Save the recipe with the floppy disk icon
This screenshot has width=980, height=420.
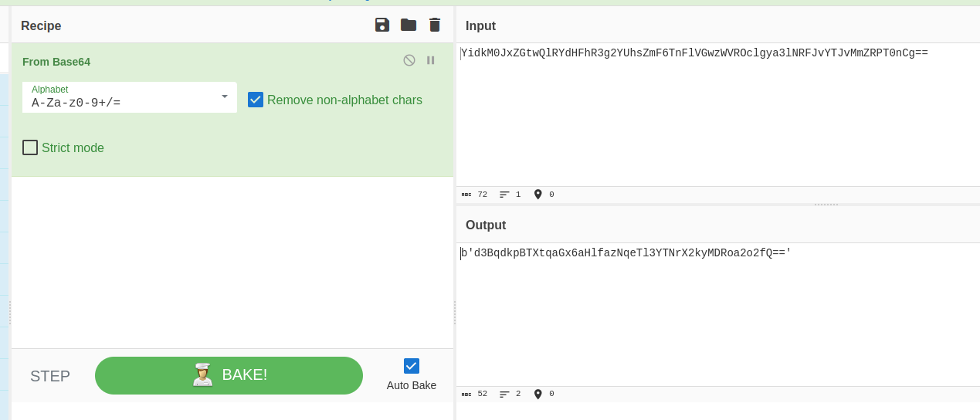pos(382,25)
